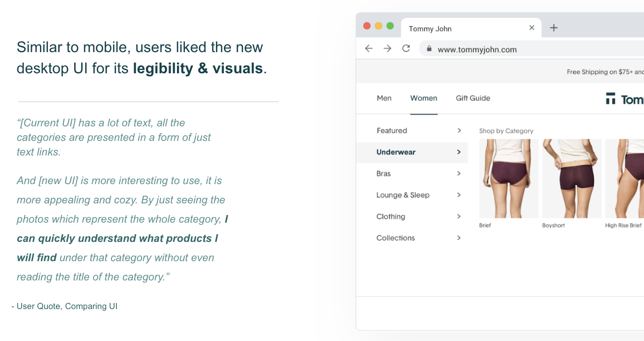
Task: Click the green maximize window dot
Action: (390, 26)
